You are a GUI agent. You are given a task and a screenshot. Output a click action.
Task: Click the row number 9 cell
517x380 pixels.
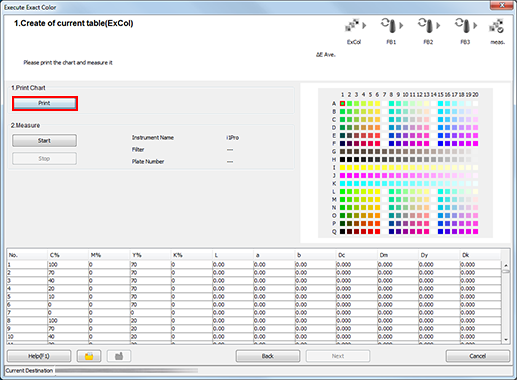[x=27, y=329]
